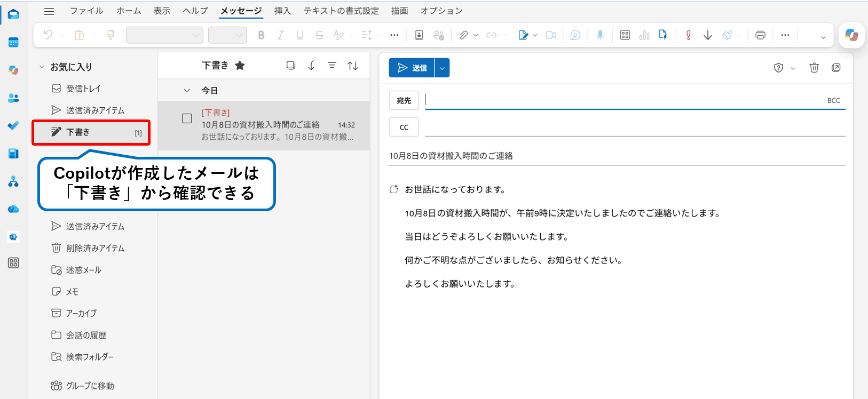The height and width of the screenshot is (399, 868).
Task: Switch to the 挿入 tab
Action: (282, 11)
